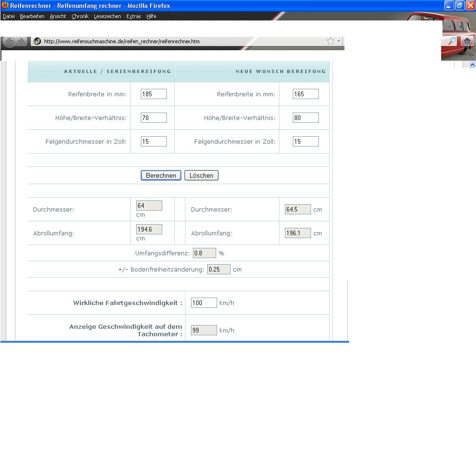Open the Chronik menu
Image resolution: width=476 pixels, height=452 pixels.
[80, 16]
